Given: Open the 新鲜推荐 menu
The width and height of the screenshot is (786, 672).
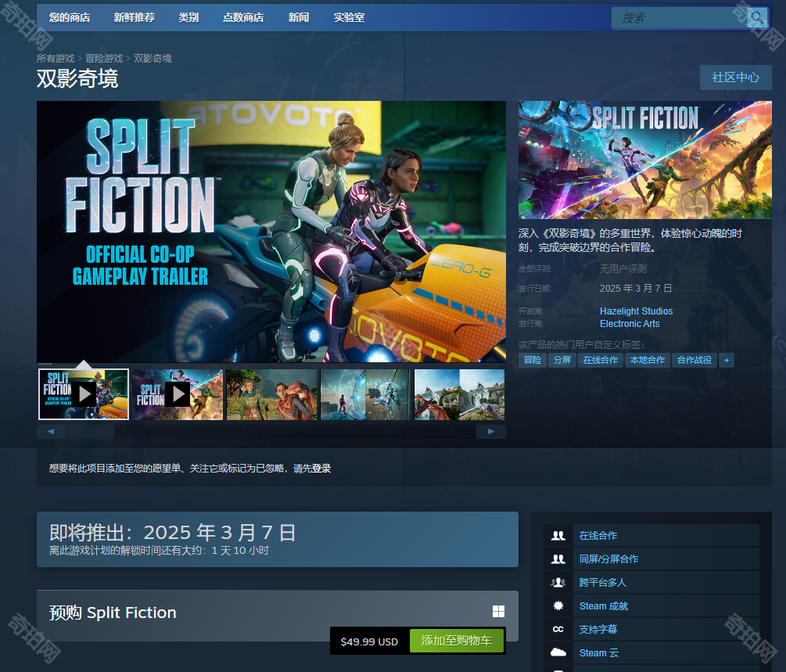Looking at the screenshot, I should click(x=134, y=17).
